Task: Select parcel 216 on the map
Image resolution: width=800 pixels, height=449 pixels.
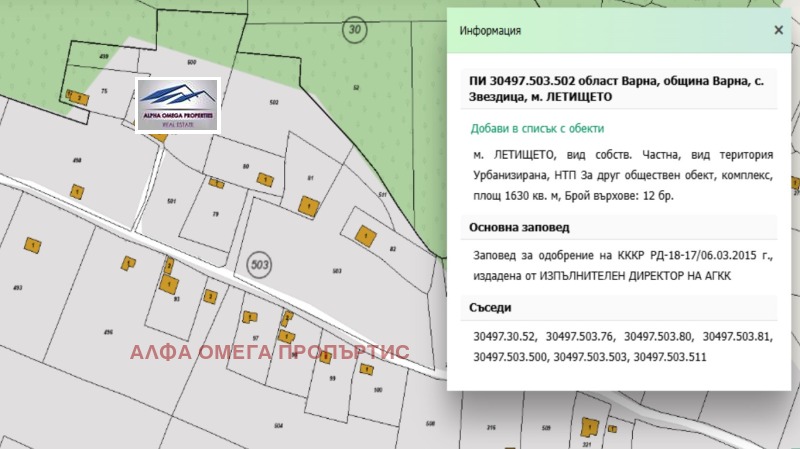Action: click(491, 428)
